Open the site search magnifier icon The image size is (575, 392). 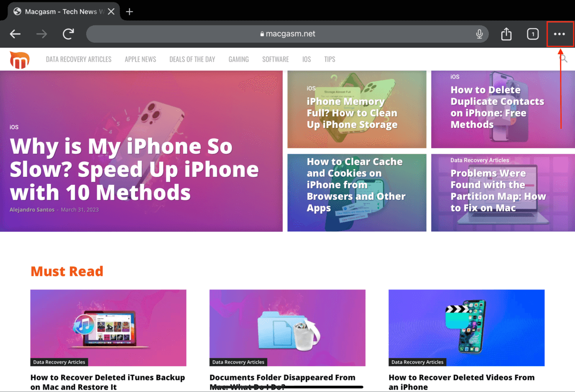point(564,59)
